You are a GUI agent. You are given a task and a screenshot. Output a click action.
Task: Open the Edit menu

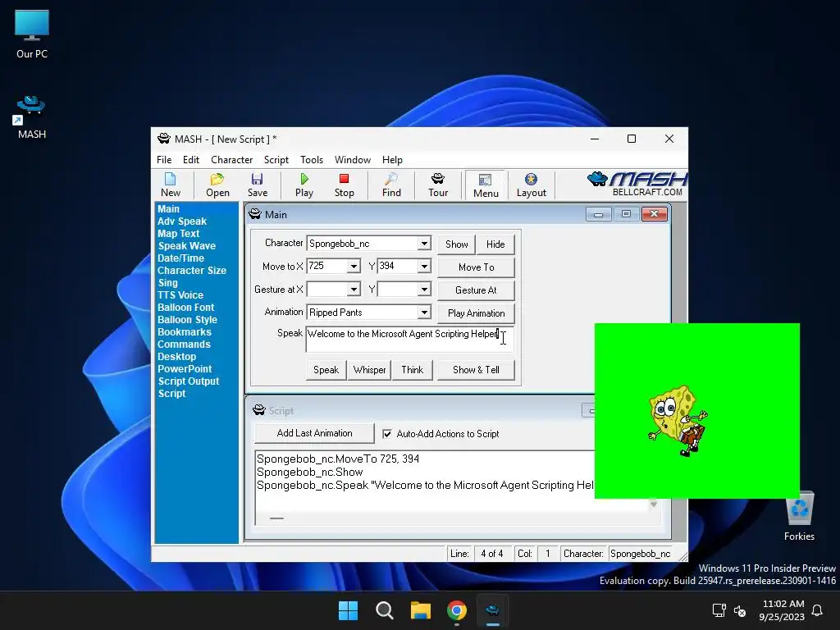(190, 160)
